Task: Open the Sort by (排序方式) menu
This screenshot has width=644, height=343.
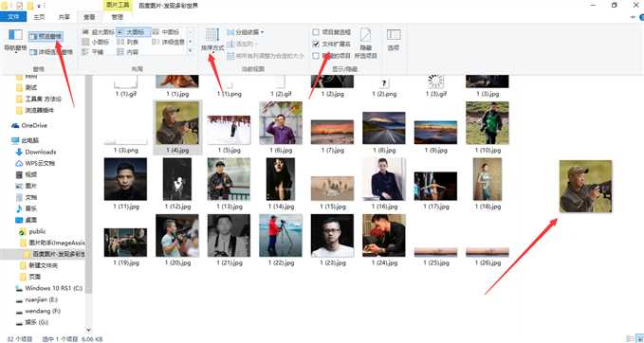Action: 212,40
